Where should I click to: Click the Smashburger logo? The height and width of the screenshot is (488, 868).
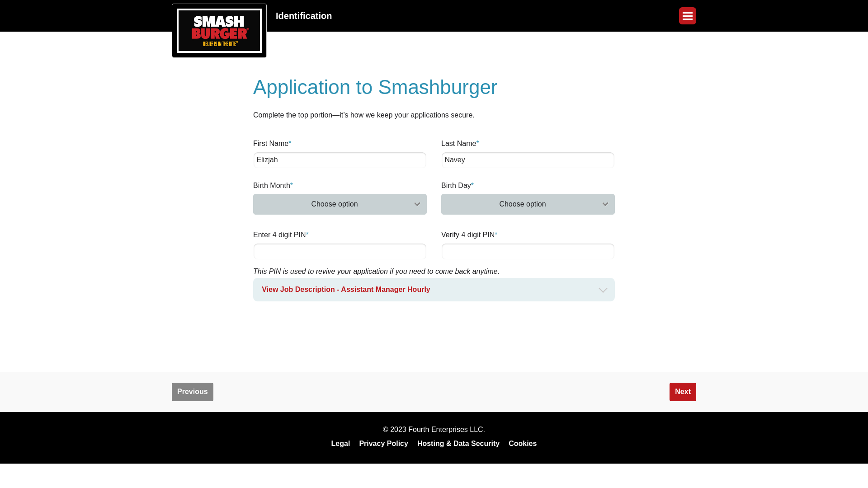(x=219, y=31)
